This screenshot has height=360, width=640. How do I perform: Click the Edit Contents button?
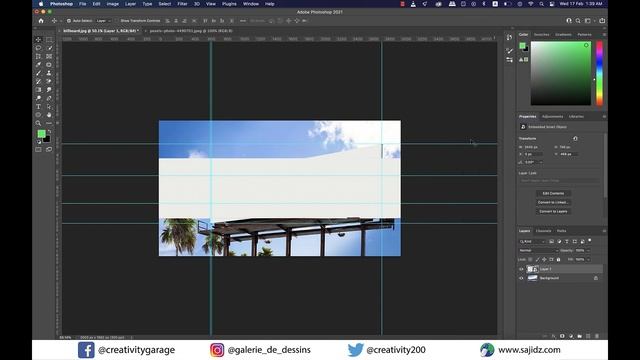coord(553,193)
